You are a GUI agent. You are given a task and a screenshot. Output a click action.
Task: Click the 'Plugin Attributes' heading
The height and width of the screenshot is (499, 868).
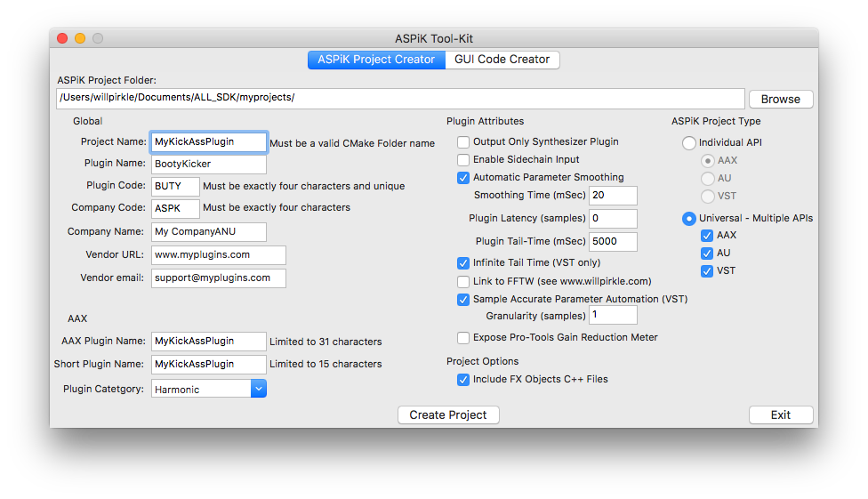485,121
